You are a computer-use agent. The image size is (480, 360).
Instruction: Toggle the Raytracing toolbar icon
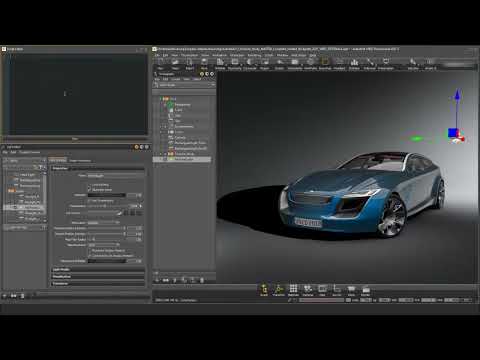tap(235, 63)
